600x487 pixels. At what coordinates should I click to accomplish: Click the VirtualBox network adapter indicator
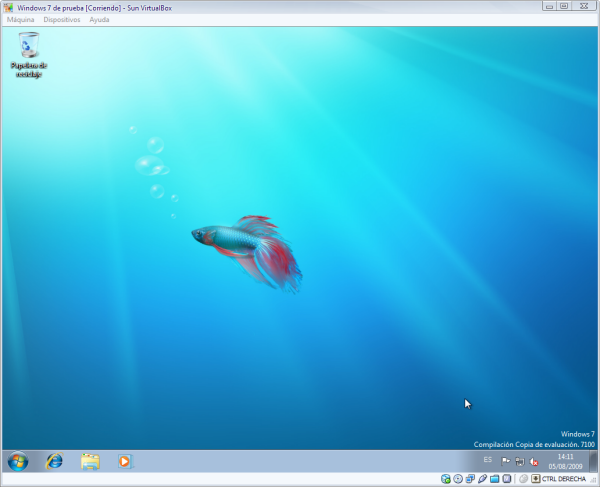tap(470, 479)
